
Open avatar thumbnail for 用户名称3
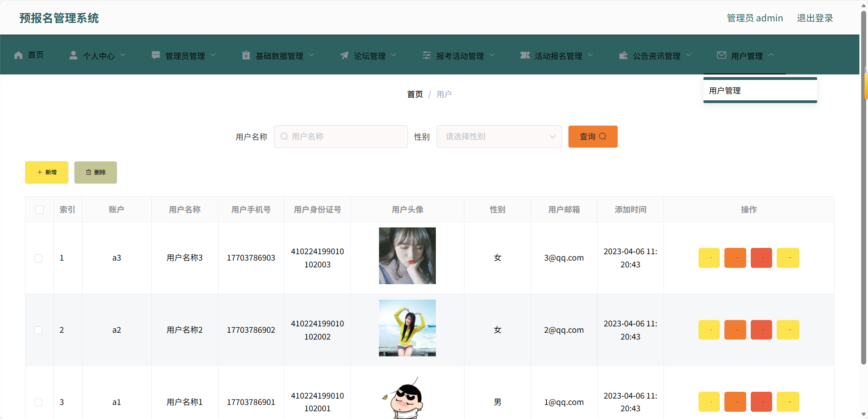pyautogui.click(x=407, y=256)
